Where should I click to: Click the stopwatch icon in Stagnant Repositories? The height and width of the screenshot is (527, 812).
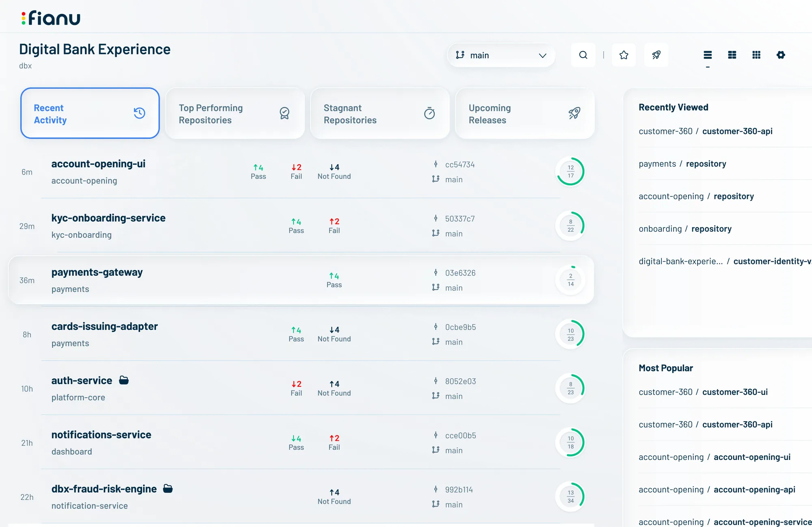point(430,113)
